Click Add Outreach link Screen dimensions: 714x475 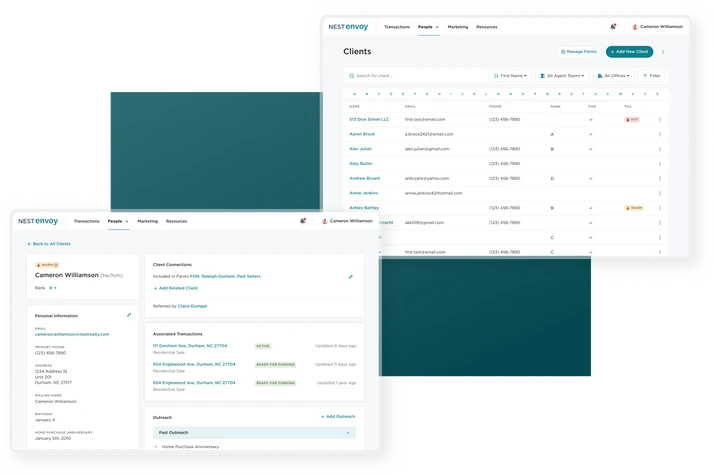(x=338, y=417)
